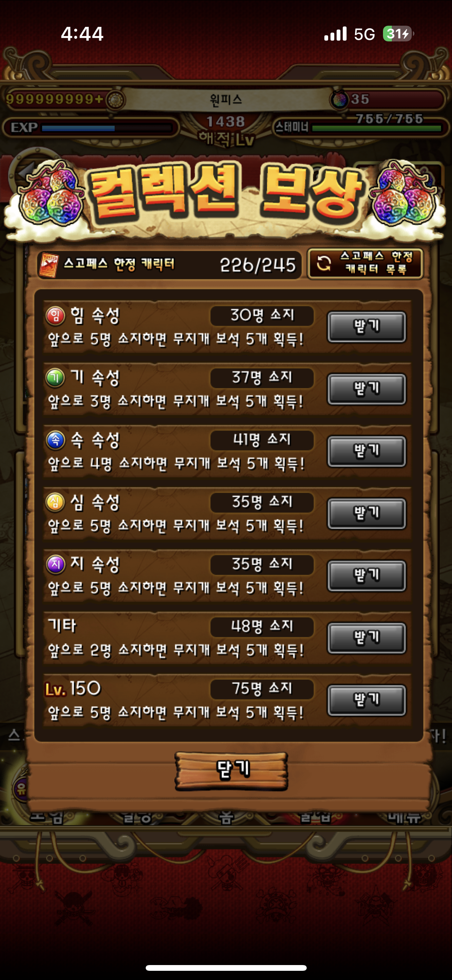Claim the 속 속성 reward with 받기

(367, 451)
